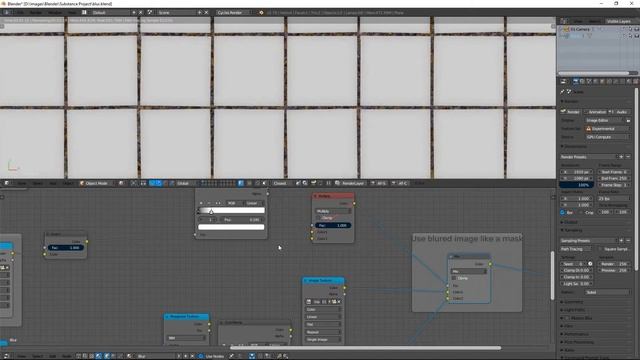Viewport: 640px width, 360px height.
Task: Add a new scene with plus next to Scene field
Action: click(200, 13)
